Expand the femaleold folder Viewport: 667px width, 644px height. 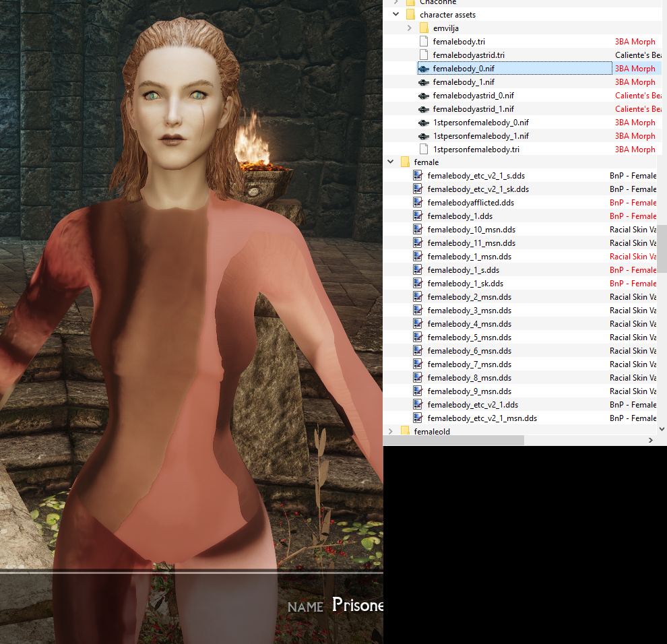pyautogui.click(x=390, y=431)
